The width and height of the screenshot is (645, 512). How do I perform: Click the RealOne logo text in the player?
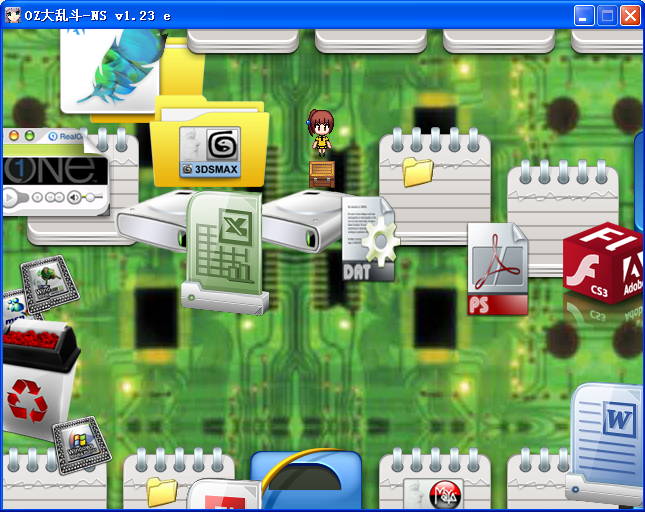(x=71, y=136)
